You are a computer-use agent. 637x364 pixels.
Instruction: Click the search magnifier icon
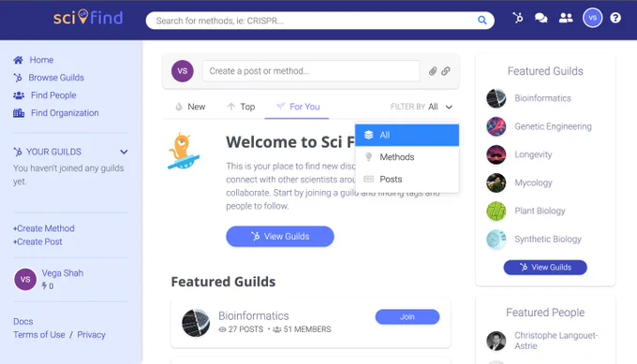click(x=481, y=21)
